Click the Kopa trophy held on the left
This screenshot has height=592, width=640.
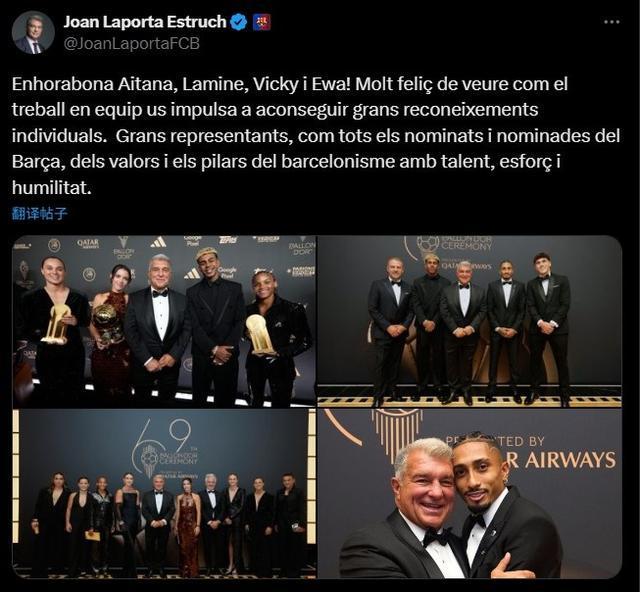(x=57, y=324)
